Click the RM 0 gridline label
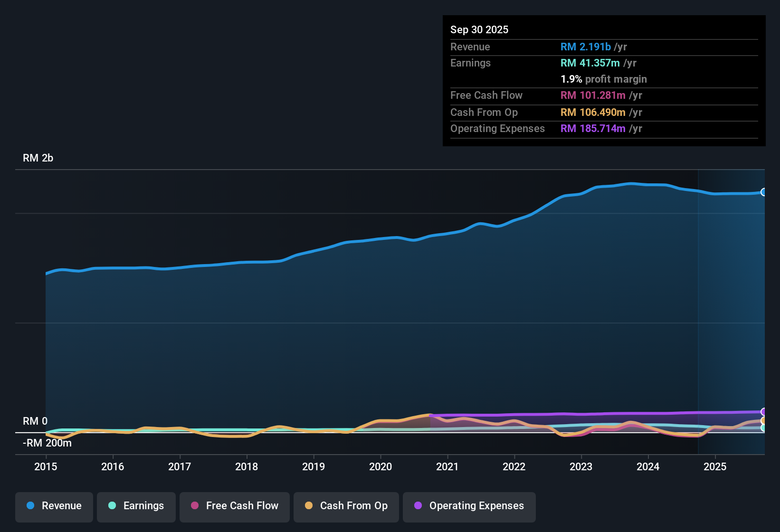 pos(35,421)
